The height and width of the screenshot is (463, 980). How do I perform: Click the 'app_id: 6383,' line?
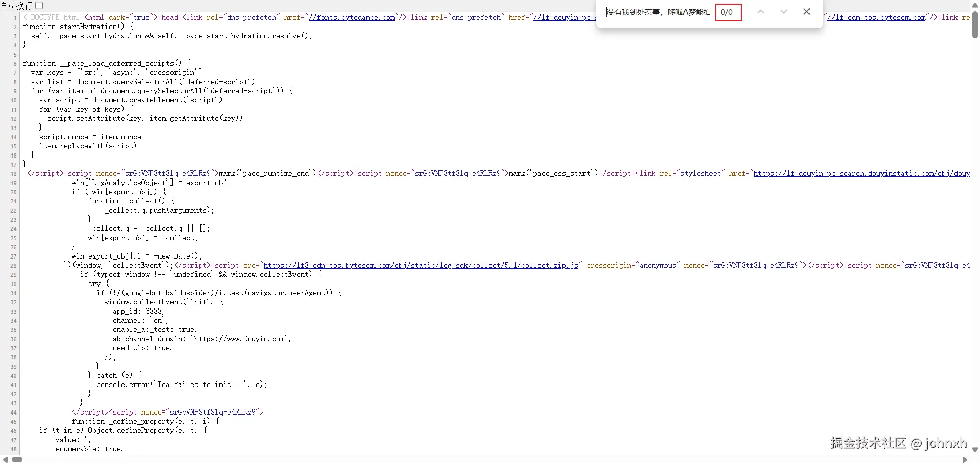click(x=138, y=311)
